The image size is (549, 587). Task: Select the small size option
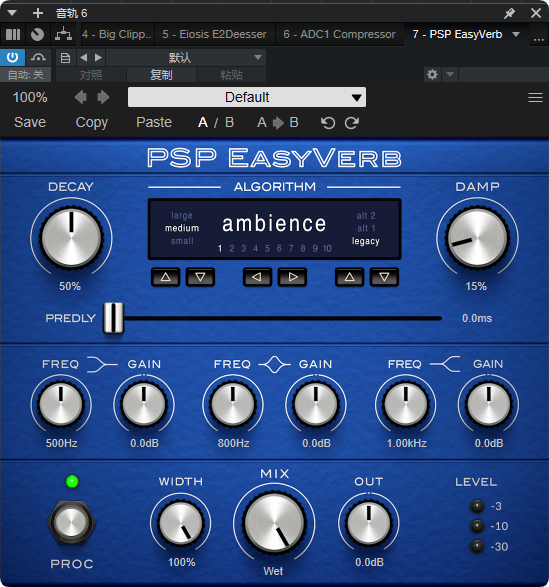point(182,241)
